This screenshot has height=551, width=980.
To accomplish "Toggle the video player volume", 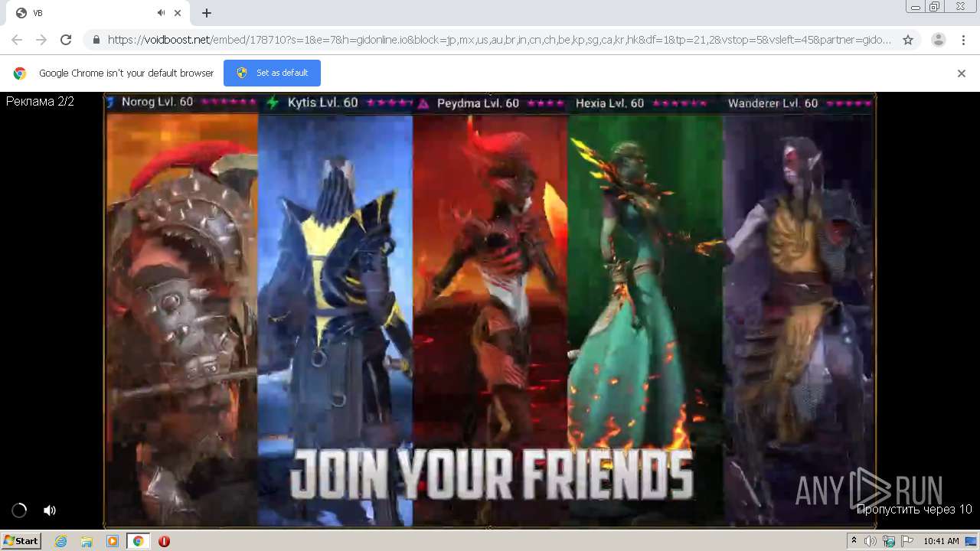I will pyautogui.click(x=50, y=510).
